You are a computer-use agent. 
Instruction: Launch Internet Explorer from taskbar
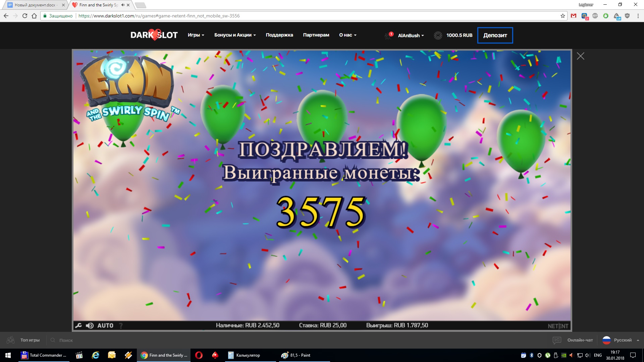tap(96, 355)
